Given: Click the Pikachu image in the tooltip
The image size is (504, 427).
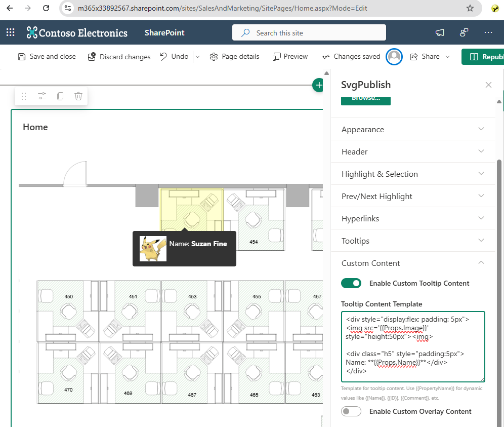Looking at the screenshot, I should coord(153,248).
